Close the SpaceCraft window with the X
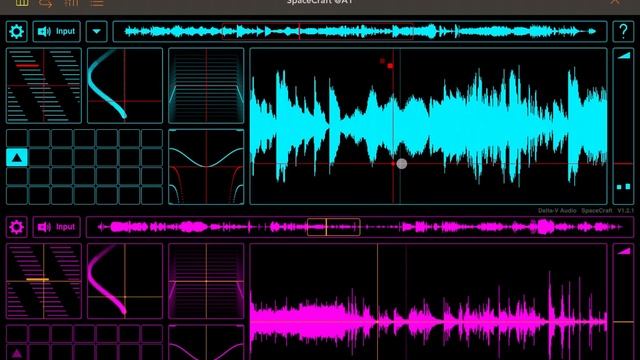Viewport: 640px width, 360px height. pyautogui.click(x=615, y=2)
